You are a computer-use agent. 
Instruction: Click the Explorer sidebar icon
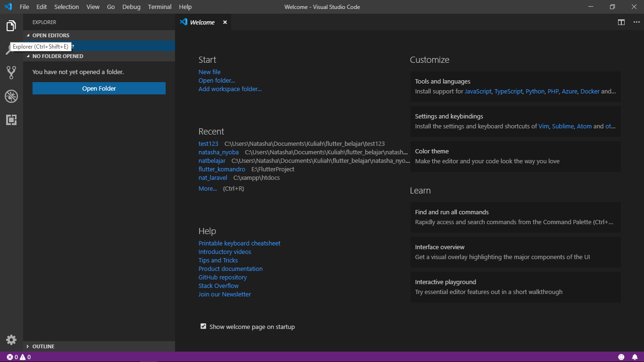(11, 25)
